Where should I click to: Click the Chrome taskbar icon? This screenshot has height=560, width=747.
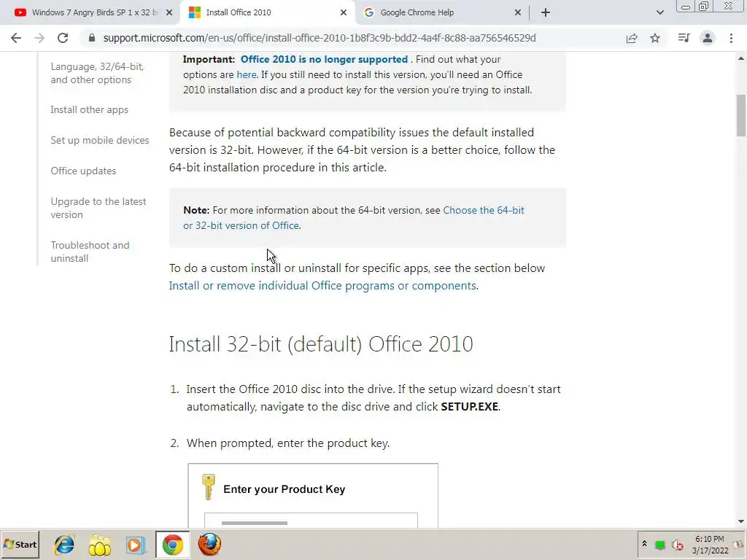click(x=172, y=545)
